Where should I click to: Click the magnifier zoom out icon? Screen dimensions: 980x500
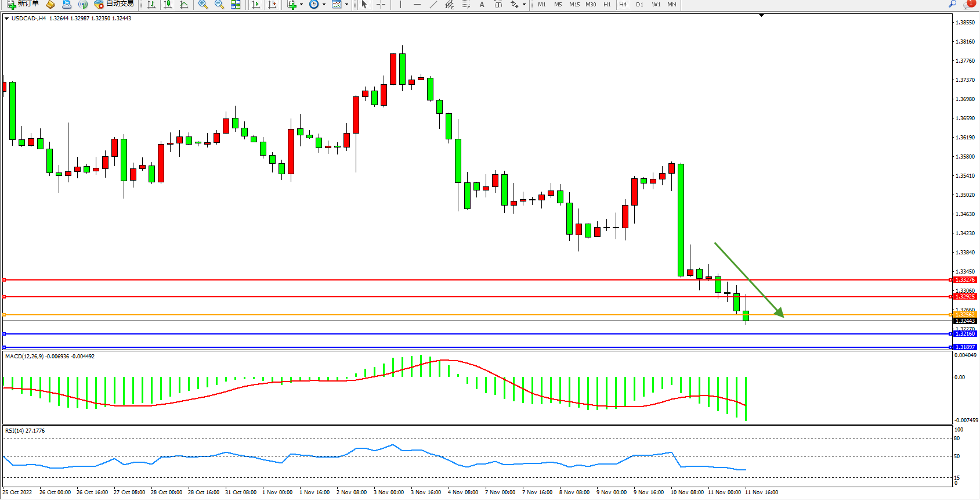click(x=219, y=5)
